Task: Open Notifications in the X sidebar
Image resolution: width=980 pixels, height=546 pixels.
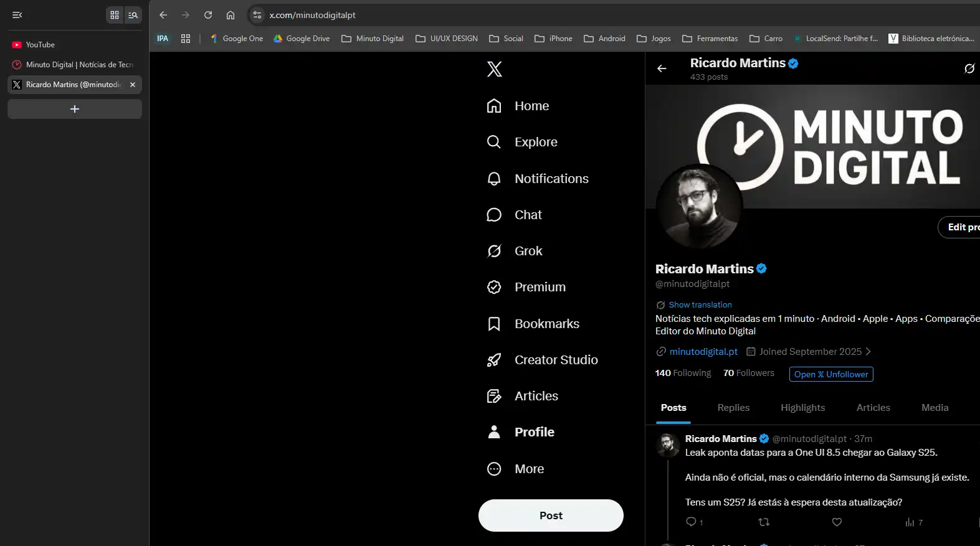Action: 538,179
